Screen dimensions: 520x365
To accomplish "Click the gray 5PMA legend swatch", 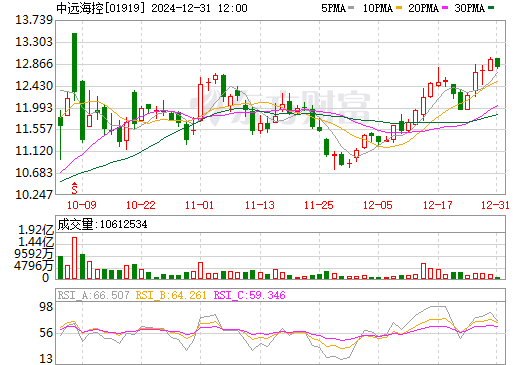I will (351, 8).
